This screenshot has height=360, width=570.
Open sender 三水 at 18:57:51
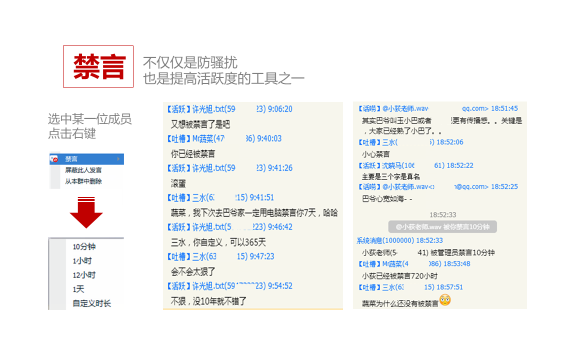pyautogui.click(x=411, y=287)
